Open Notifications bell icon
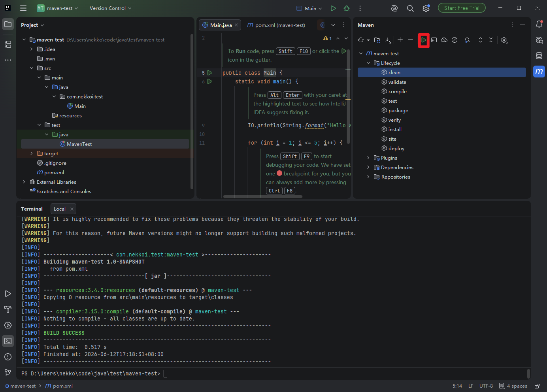 click(539, 24)
